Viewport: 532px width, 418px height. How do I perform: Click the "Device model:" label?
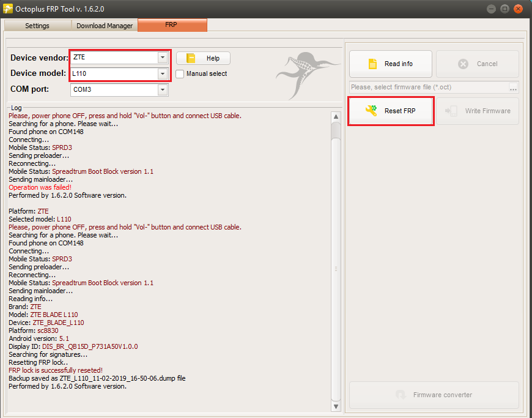click(x=38, y=73)
